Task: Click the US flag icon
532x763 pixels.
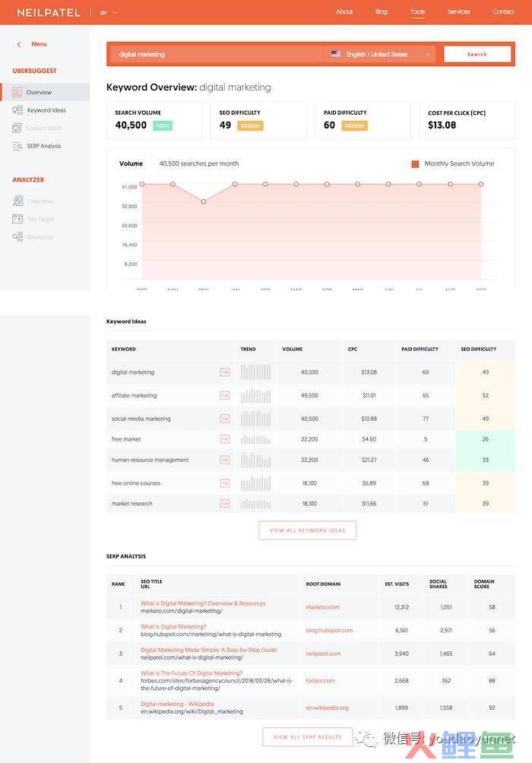Action: point(336,54)
